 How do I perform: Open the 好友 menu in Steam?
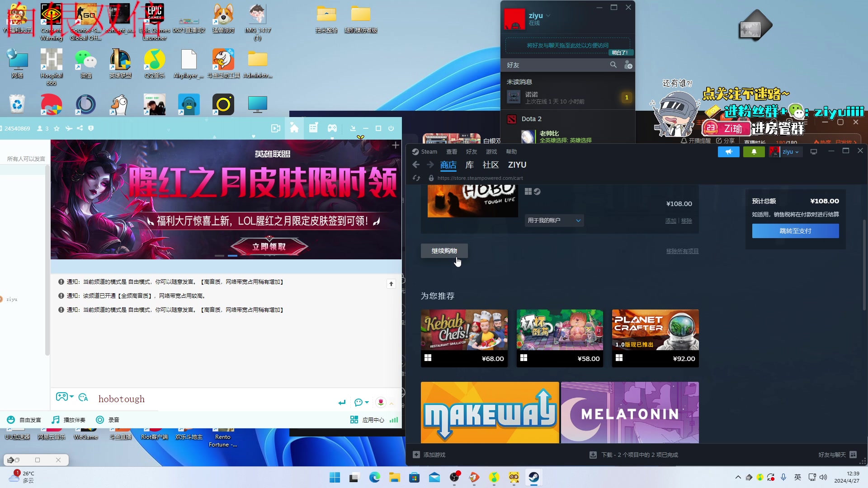472,152
